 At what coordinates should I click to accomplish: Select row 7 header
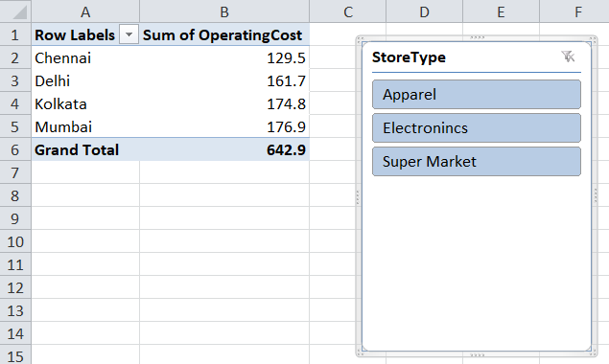coord(15,172)
